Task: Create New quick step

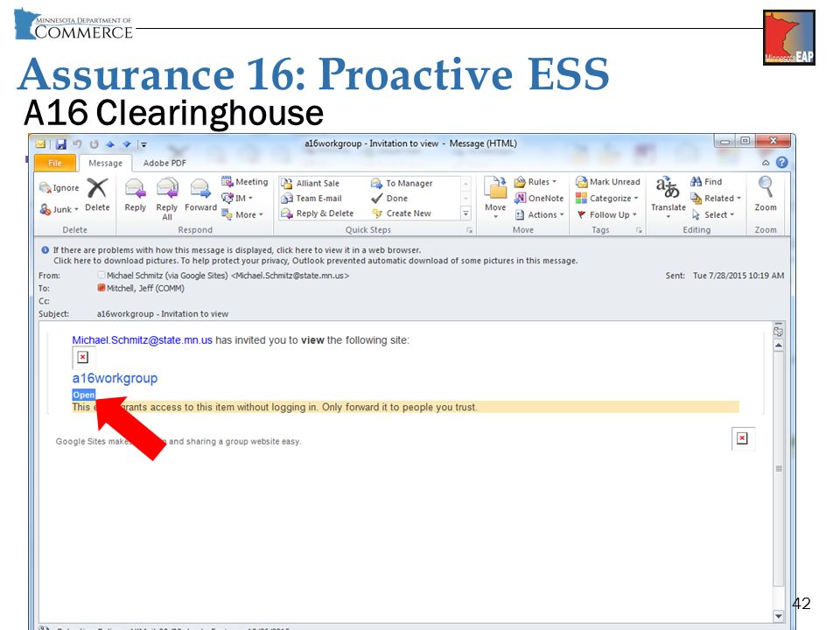Action: tap(402, 213)
